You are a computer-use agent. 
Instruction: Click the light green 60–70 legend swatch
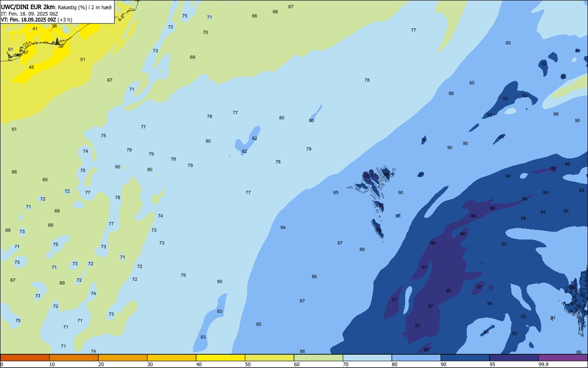point(318,357)
